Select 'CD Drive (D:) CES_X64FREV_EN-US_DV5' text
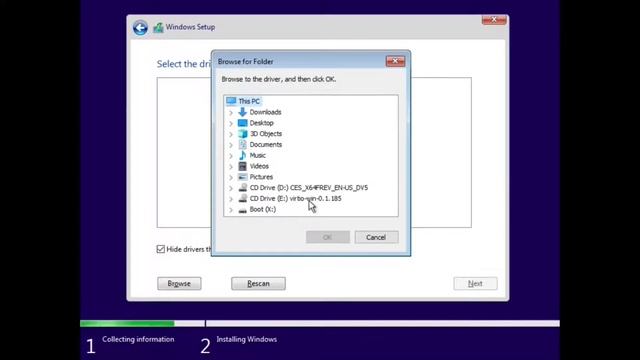The height and width of the screenshot is (360, 640). coord(309,188)
